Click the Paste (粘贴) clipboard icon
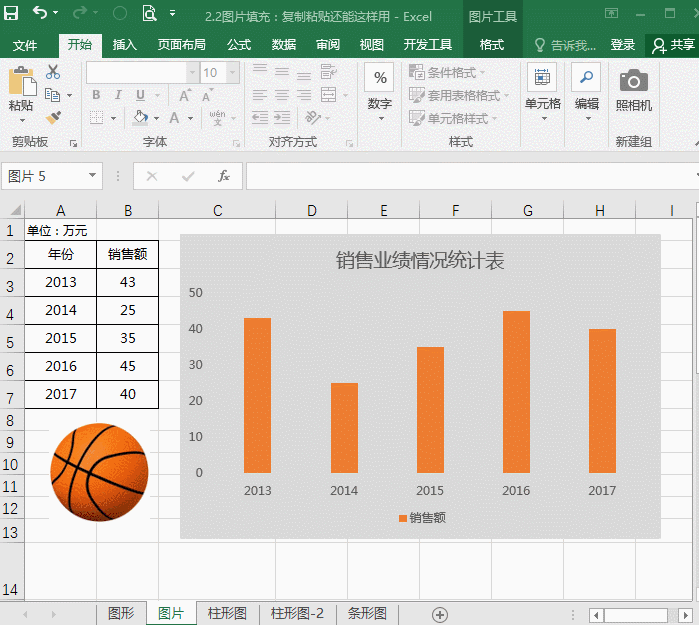This screenshot has width=699, height=625. (x=21, y=88)
